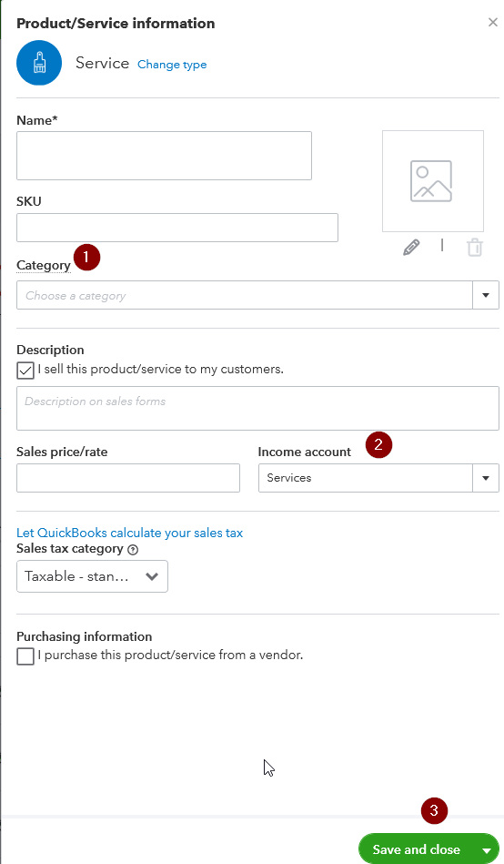Click the trash delete image icon
This screenshot has height=864, width=504.
click(x=475, y=248)
